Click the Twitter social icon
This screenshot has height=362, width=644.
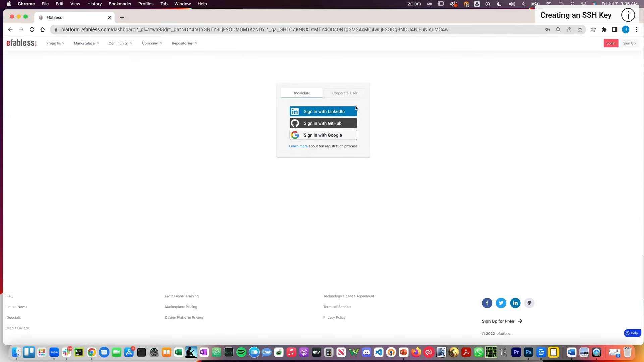(501, 303)
